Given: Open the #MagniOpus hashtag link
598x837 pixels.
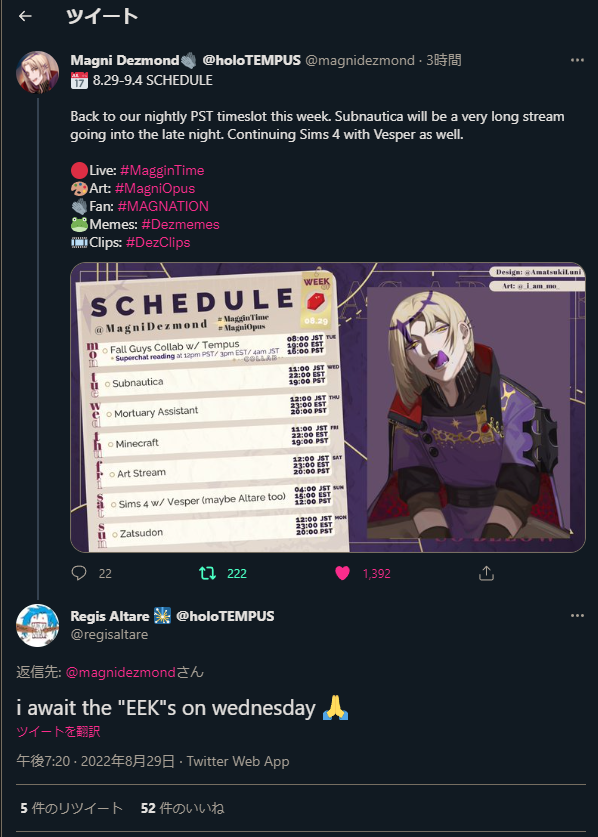Looking at the screenshot, I should click(155, 188).
